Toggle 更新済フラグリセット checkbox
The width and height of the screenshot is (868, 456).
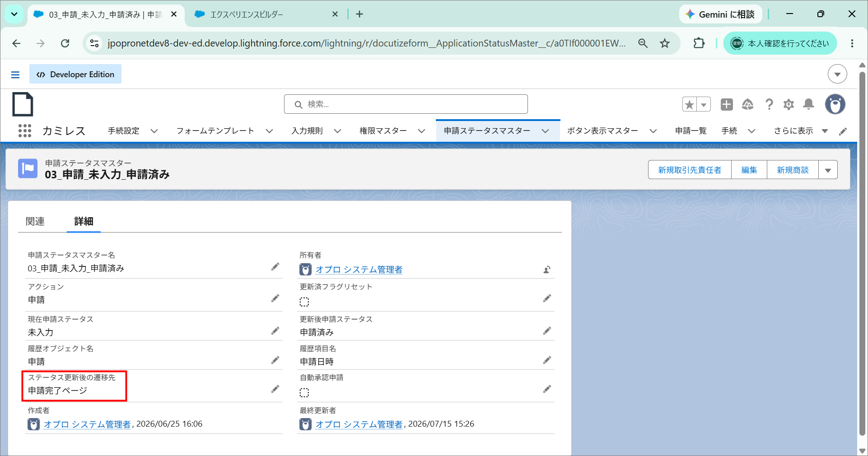(x=304, y=302)
